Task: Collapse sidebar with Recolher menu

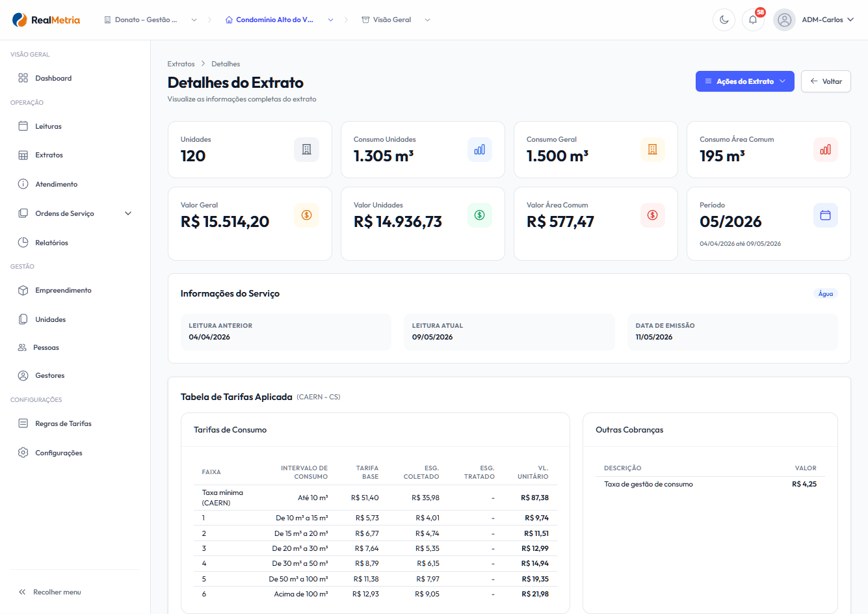Action: pos(50,592)
